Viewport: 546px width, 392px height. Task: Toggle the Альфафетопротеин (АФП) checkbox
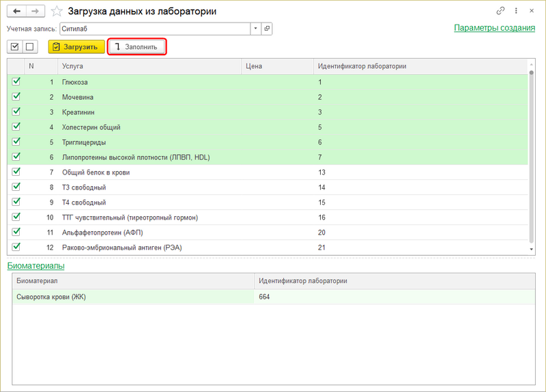[16, 232]
